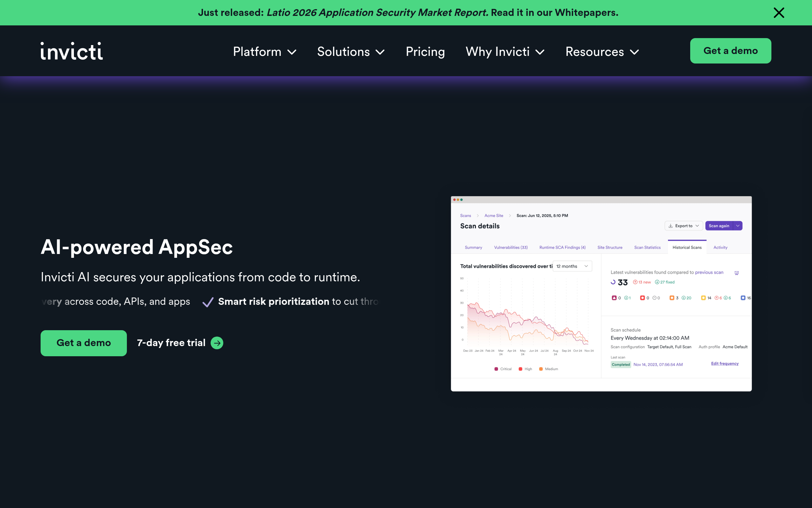The height and width of the screenshot is (508, 812).
Task: Click the Acme Site breadcrumb
Action: click(x=494, y=216)
